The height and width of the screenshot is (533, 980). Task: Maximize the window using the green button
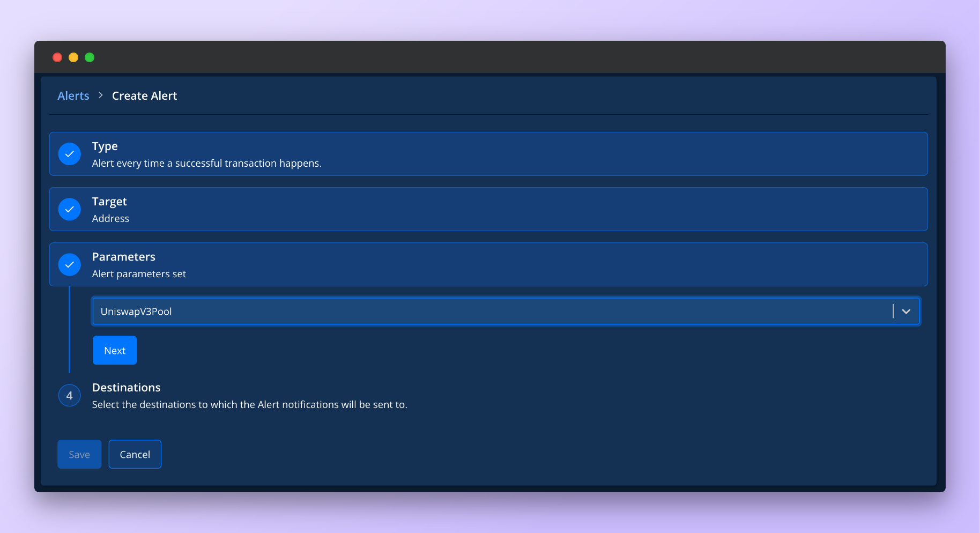coord(90,57)
